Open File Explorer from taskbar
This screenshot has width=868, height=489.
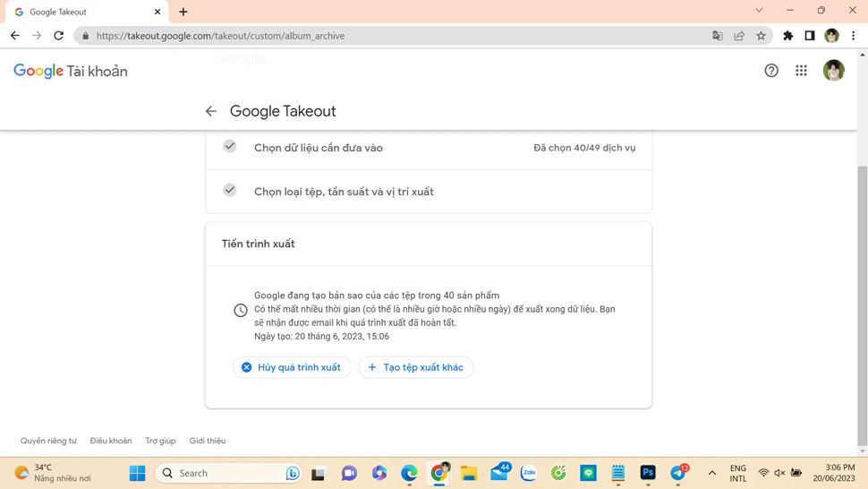tap(469, 473)
